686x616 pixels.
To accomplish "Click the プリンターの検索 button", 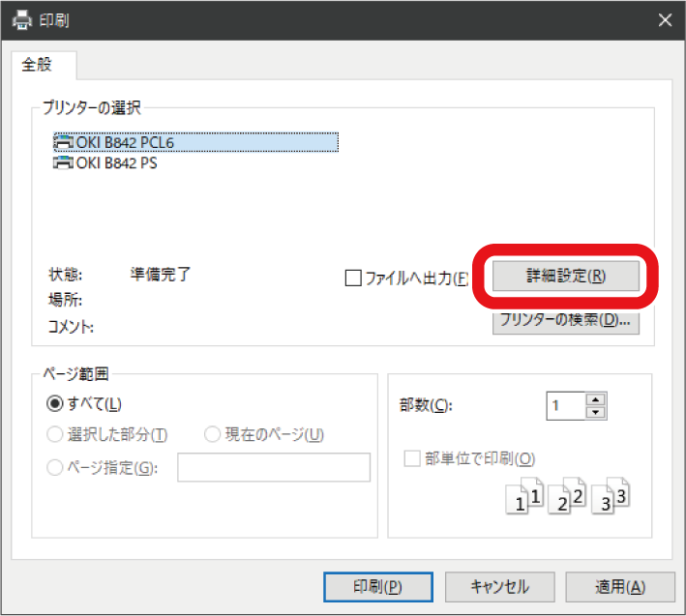I will pyautogui.click(x=566, y=320).
